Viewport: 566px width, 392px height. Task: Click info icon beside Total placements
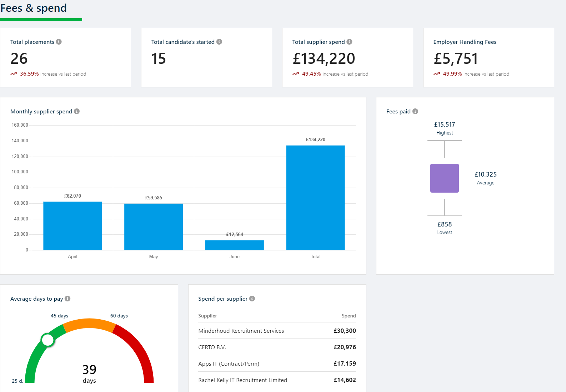coord(59,42)
